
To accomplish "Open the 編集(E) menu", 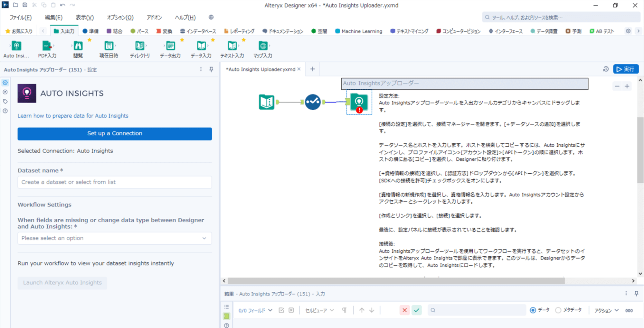I will (x=53, y=17).
